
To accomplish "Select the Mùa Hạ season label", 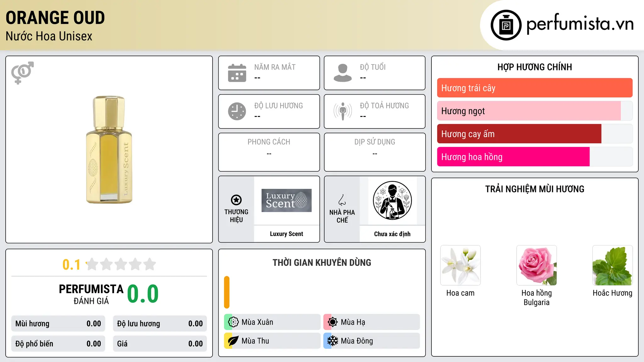I will click(x=353, y=322).
